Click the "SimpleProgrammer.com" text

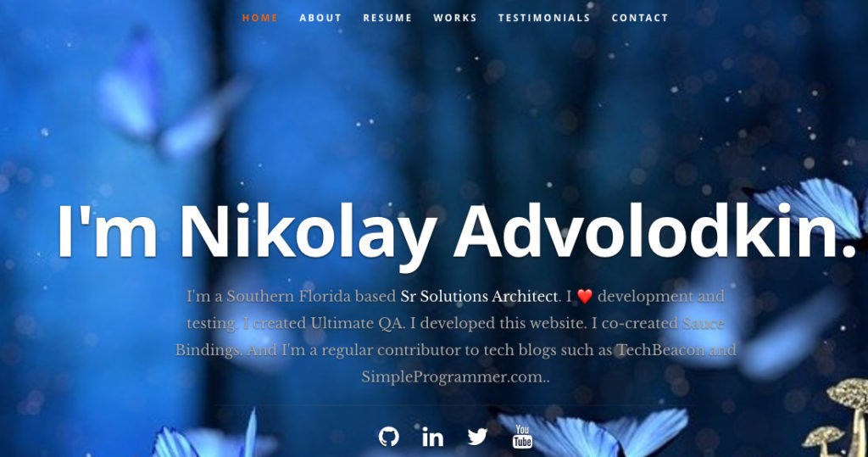click(x=453, y=377)
